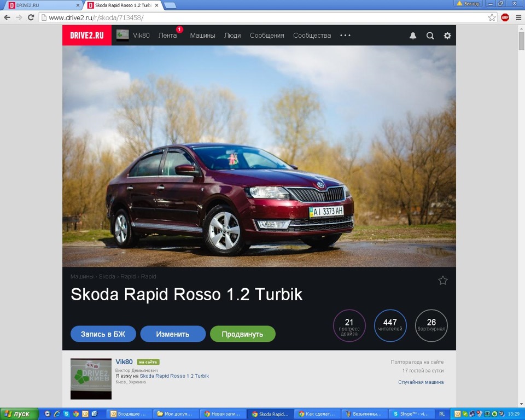Click the vertical scrollbar thumb

(x=521, y=41)
